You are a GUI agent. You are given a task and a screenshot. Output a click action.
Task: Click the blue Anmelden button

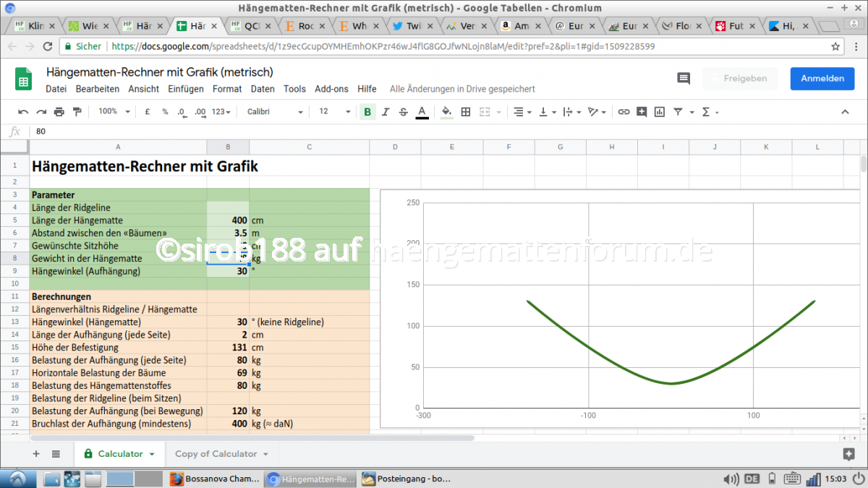(822, 78)
